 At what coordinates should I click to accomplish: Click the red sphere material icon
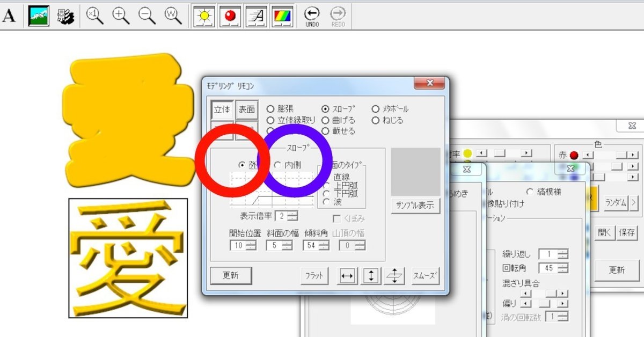(230, 16)
